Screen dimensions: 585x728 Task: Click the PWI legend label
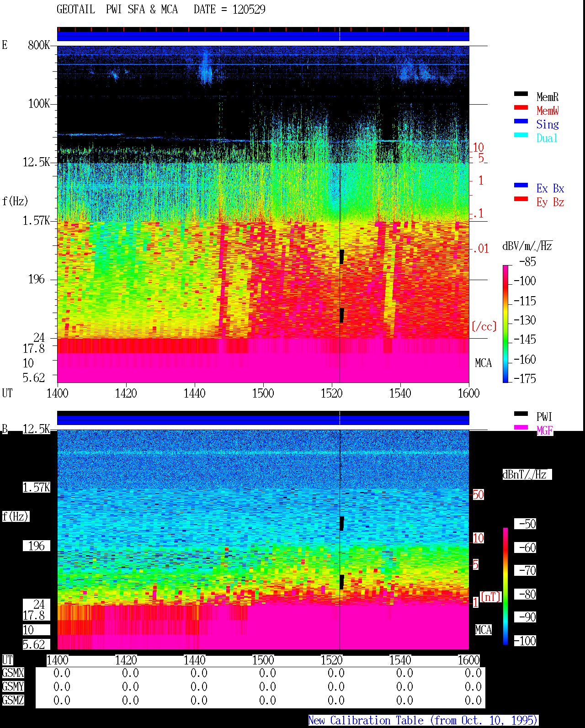[x=544, y=417]
